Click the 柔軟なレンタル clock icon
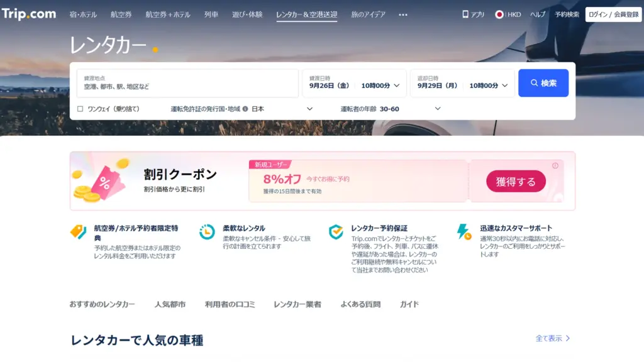The image size is (644, 362). coord(207,232)
